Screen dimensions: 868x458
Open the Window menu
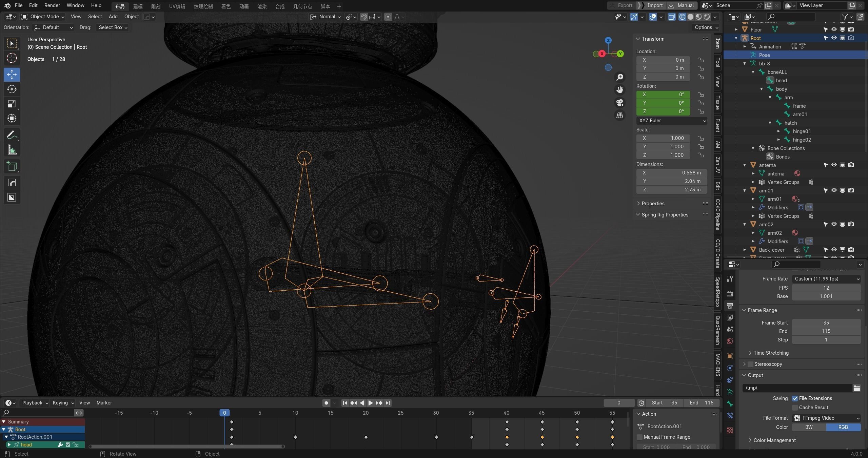[75, 5]
